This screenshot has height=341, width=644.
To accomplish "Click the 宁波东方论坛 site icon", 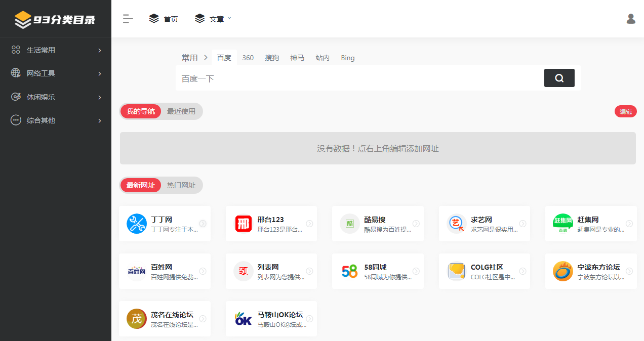I will (x=563, y=271).
